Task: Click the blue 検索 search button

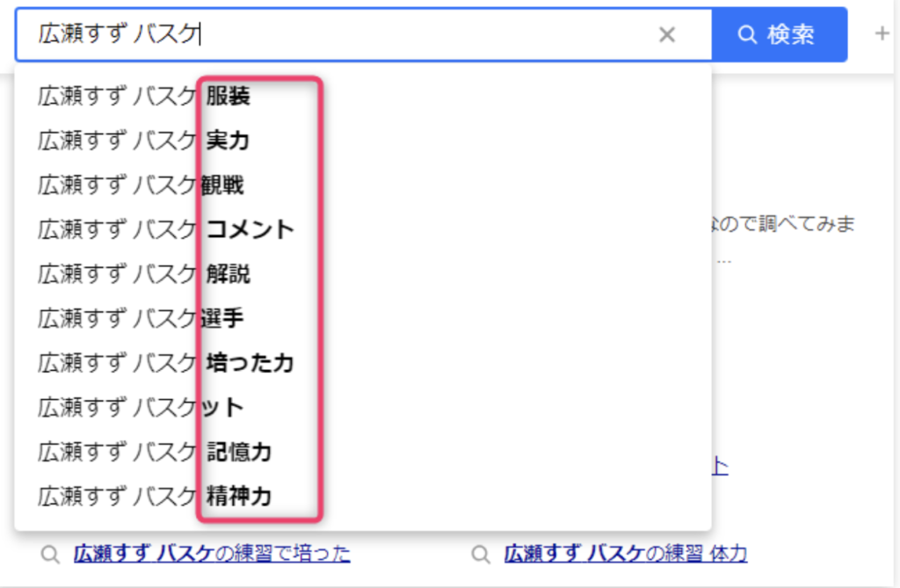Action: coord(779,34)
